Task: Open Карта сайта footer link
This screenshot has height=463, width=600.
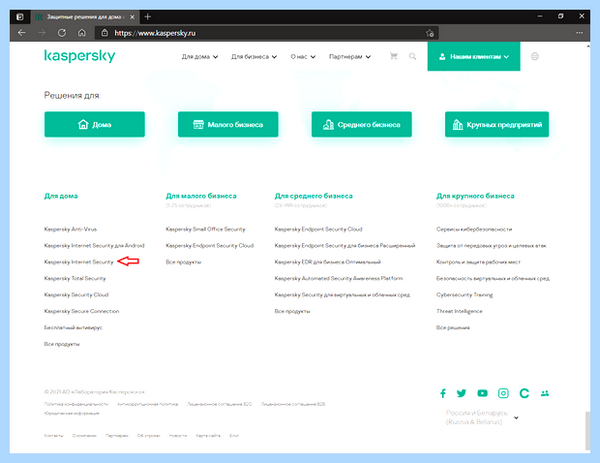Action: (x=208, y=435)
